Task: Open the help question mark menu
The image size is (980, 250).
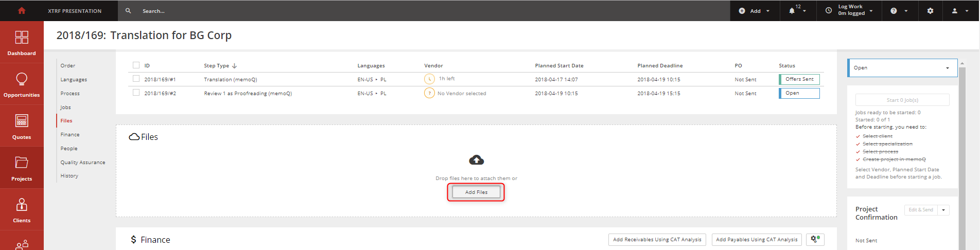Action: click(894, 11)
